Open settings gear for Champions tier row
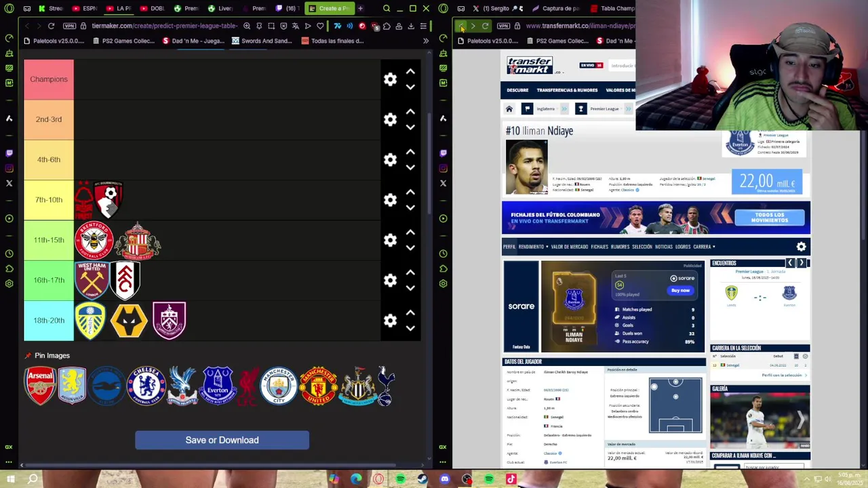 tap(390, 79)
